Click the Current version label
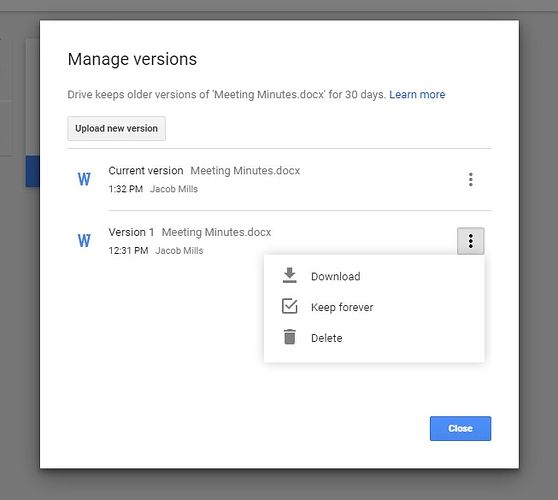Viewport: 558px width, 500px height. click(x=146, y=171)
